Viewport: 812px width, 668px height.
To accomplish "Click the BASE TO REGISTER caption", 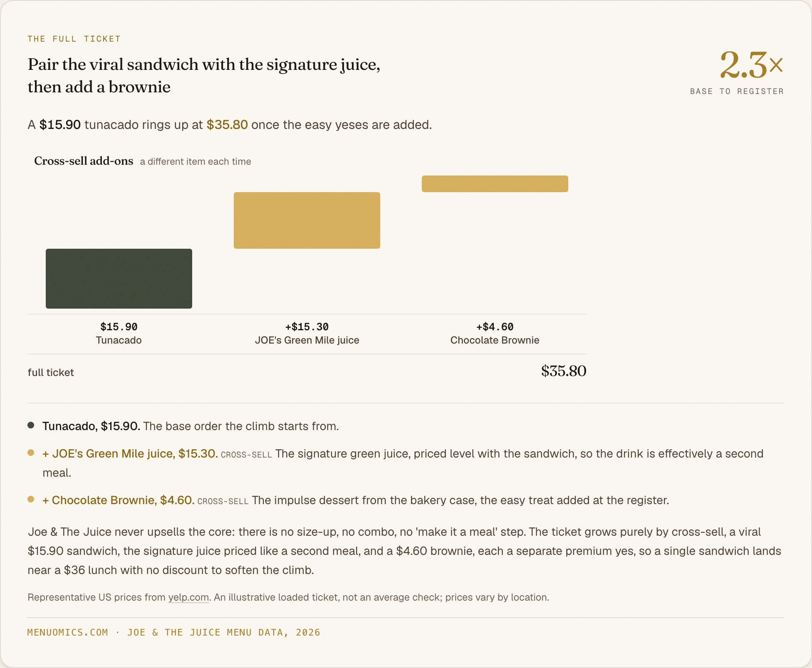I will pos(737,92).
